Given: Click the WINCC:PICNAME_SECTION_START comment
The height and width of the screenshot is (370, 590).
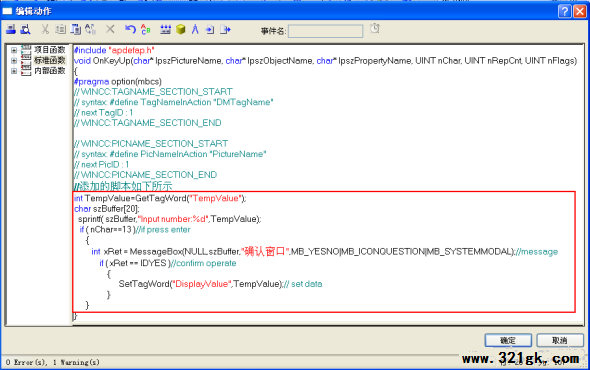Looking at the screenshot, I should coord(151,143).
